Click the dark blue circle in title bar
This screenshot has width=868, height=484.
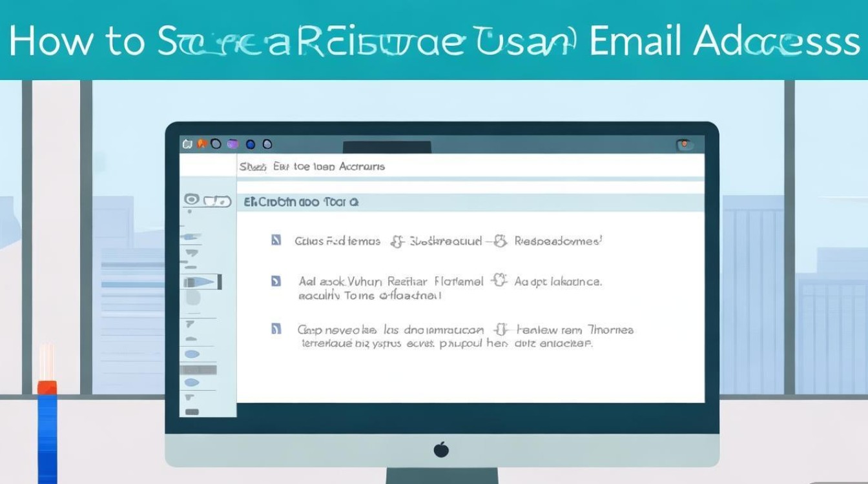click(x=251, y=144)
